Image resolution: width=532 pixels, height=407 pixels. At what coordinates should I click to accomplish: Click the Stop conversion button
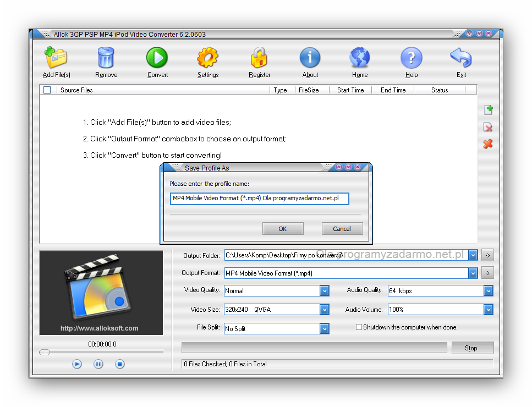tap(472, 348)
